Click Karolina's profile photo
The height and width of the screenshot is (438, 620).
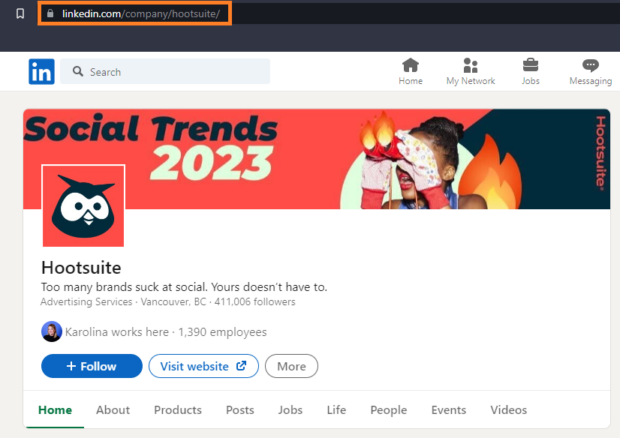[51, 331]
